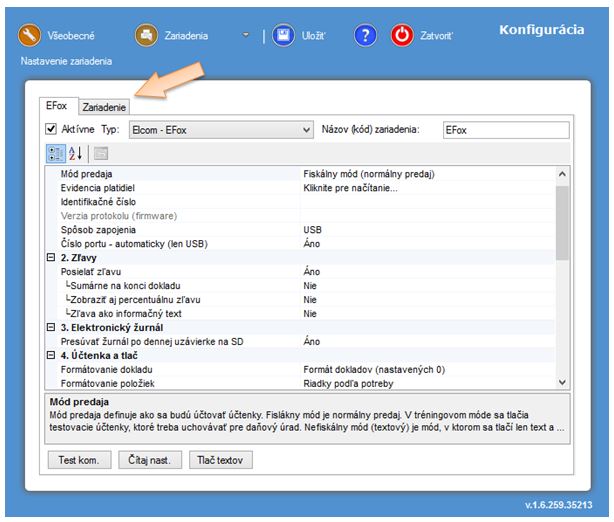Click the Zariadenia printer icon
Viewport: 614px width, 522px height.
coord(146,35)
